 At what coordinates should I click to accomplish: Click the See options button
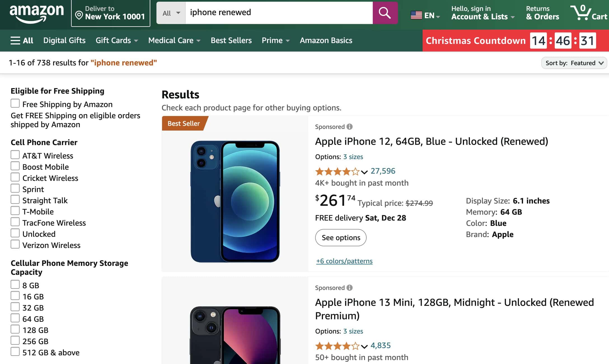[x=341, y=238]
